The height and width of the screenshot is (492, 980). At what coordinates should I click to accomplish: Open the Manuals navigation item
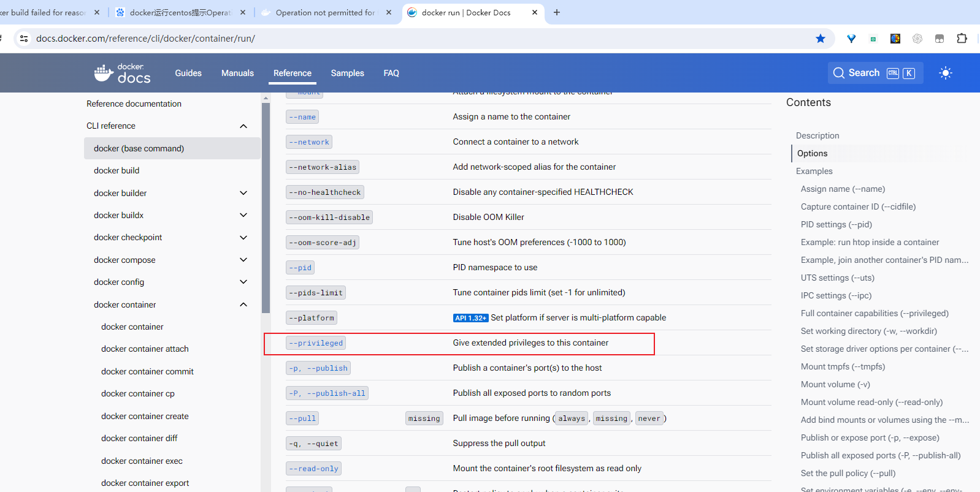237,73
